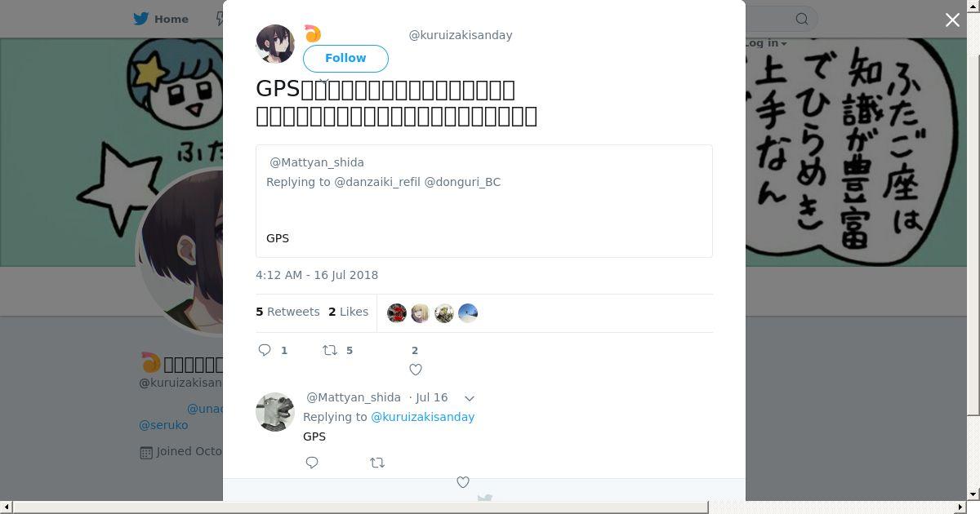Open the dropdown chevron next to Jul 16
The height and width of the screenshot is (514, 980).
pos(470,398)
